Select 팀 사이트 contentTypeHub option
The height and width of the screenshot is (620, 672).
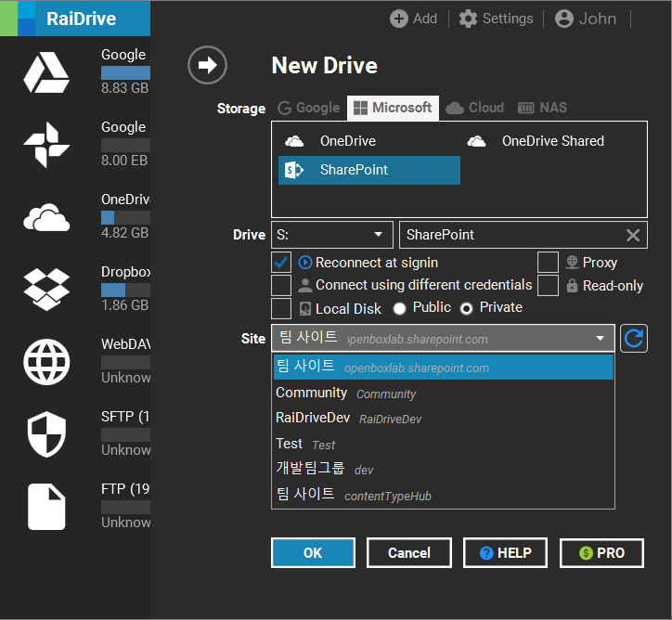point(443,495)
